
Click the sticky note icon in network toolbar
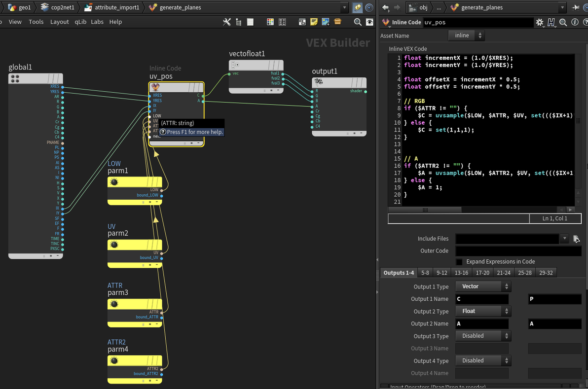314,22
